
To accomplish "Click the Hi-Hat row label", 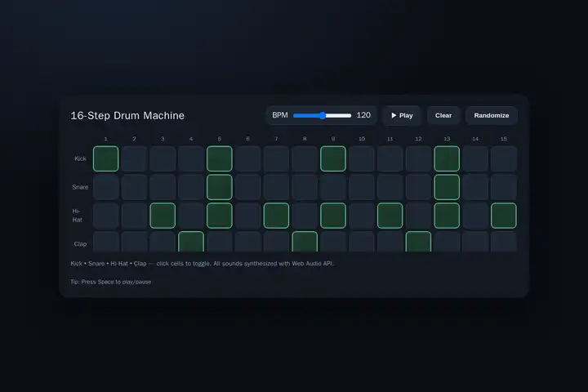I will point(77,216).
